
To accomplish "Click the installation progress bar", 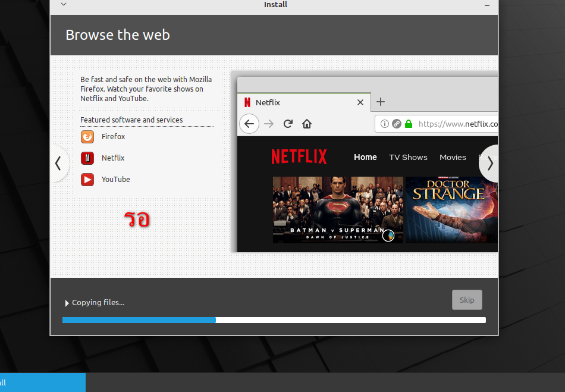I will tap(274, 320).
